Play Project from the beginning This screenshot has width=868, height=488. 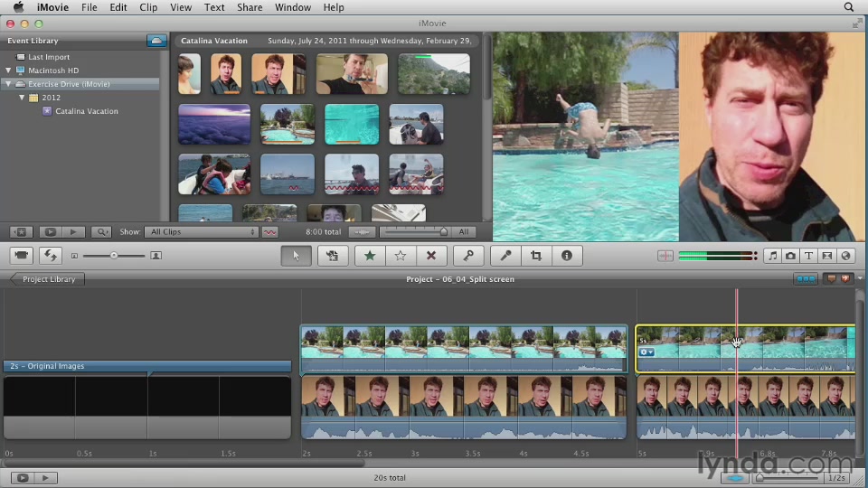pos(45,477)
